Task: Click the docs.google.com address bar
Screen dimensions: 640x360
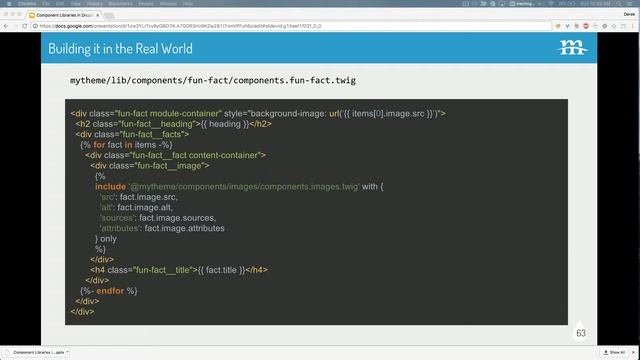Action: [291, 26]
